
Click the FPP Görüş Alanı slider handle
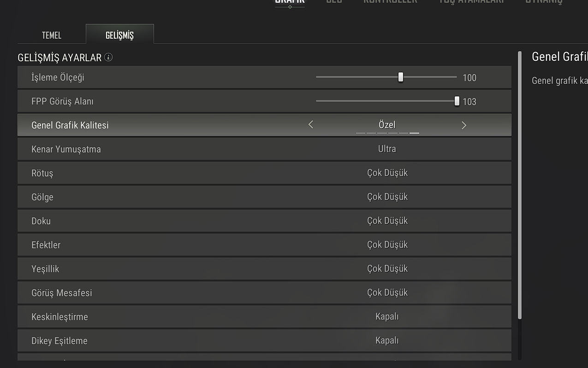point(457,101)
